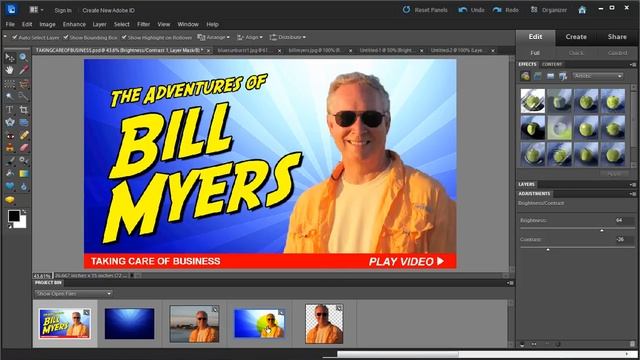
Task: Open the Artistic filter category dropdown
Action: [x=598, y=76]
